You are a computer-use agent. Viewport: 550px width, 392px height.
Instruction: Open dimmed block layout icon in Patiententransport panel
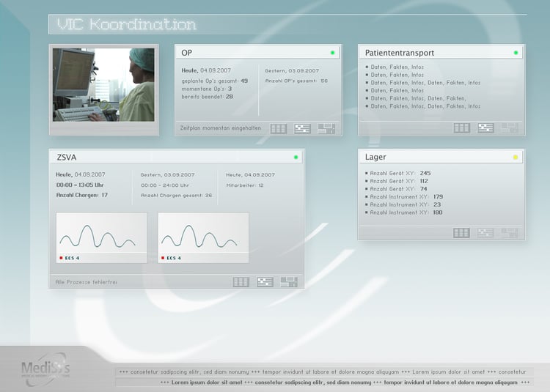510,128
